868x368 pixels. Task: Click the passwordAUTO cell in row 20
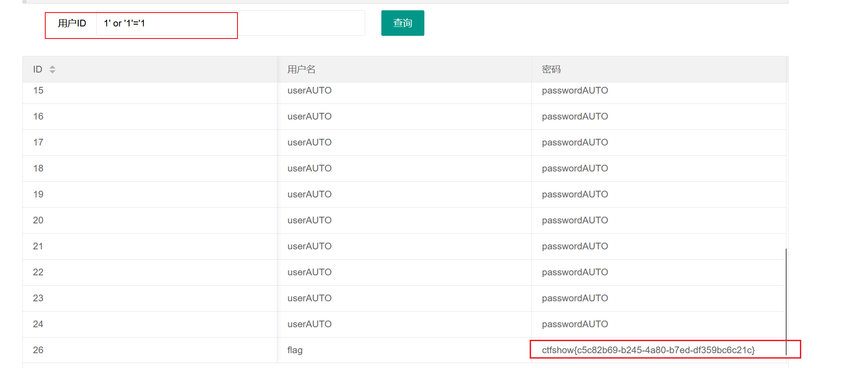tap(659, 220)
